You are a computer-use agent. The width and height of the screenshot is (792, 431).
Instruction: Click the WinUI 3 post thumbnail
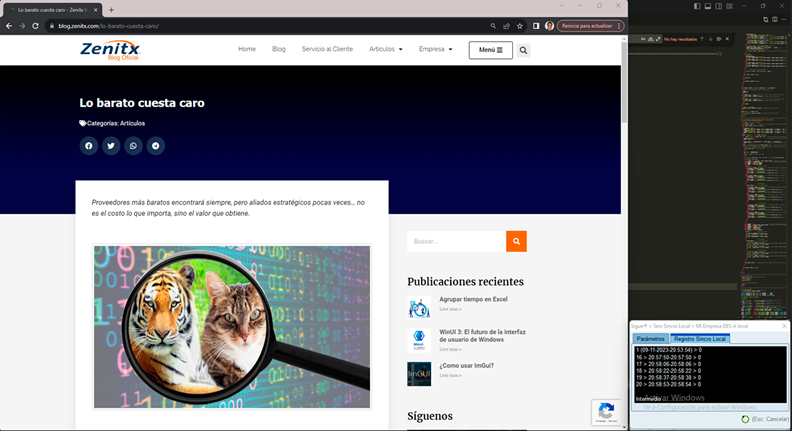coord(419,341)
